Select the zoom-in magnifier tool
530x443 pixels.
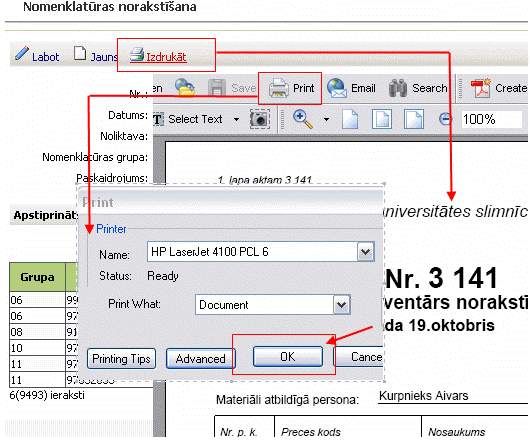pyautogui.click(x=303, y=119)
